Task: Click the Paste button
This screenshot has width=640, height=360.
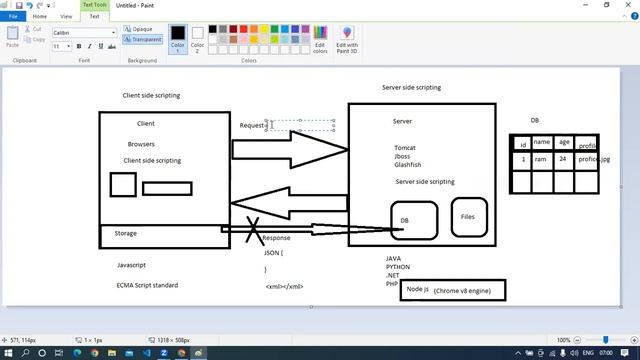Action: (12, 37)
